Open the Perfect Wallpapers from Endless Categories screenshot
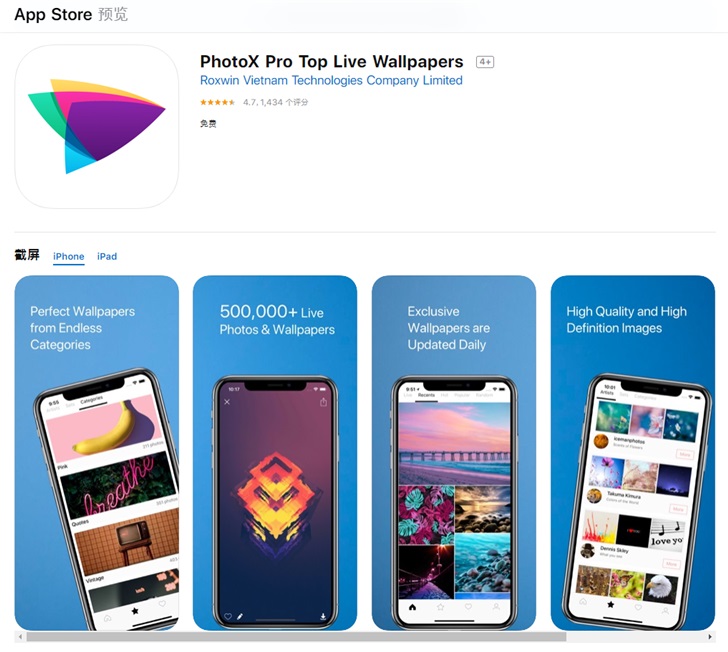 97,453
